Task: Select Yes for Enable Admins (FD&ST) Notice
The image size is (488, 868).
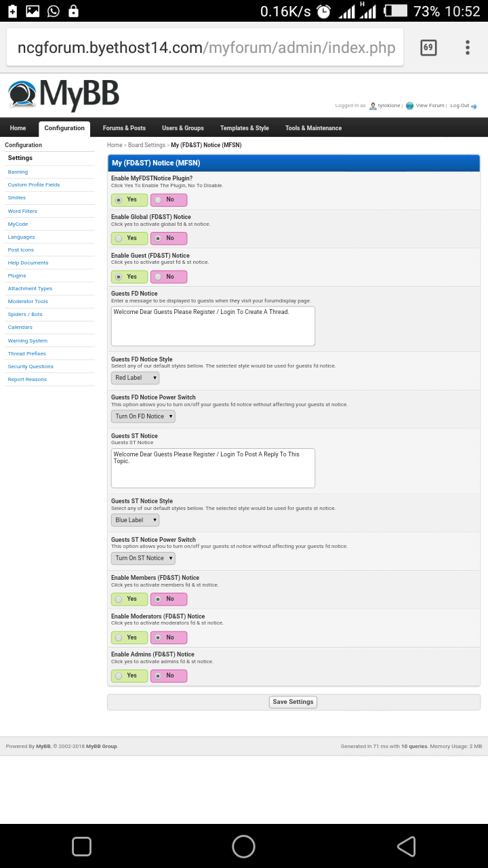Action: [x=129, y=675]
